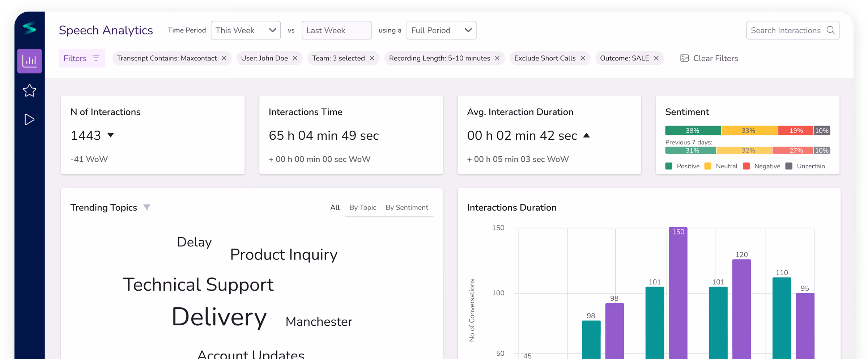Remove Outcome: SALE filter
The height and width of the screenshot is (359, 868).
(656, 58)
